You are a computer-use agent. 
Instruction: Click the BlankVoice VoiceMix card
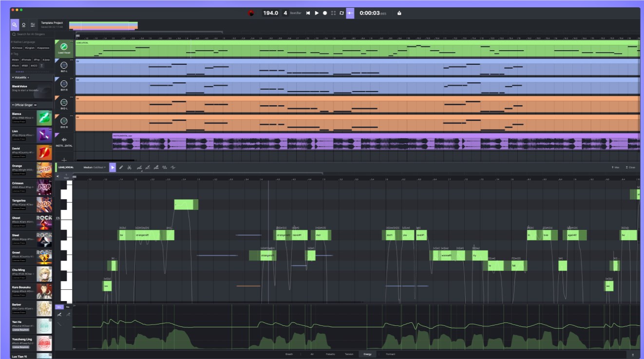(x=32, y=91)
